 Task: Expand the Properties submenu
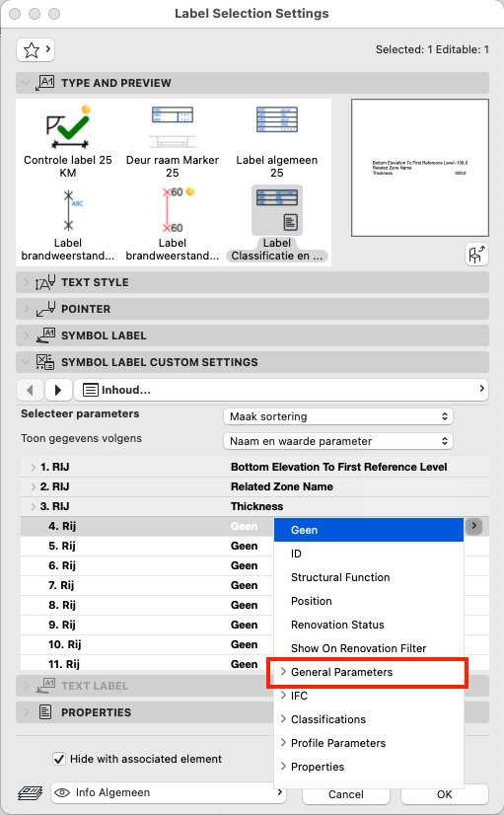369,767
